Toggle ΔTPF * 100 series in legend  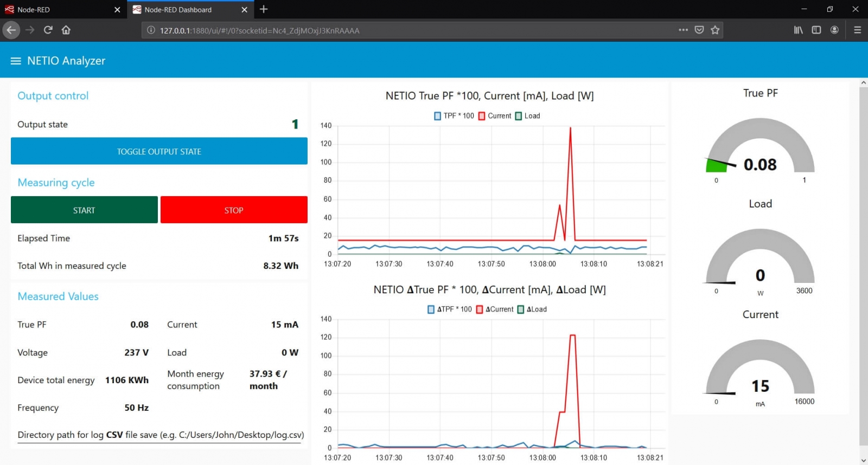click(450, 309)
